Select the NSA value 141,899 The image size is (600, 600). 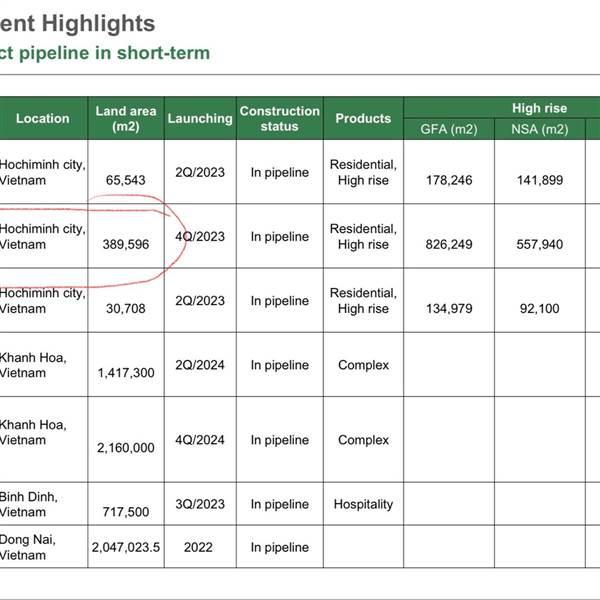(x=540, y=180)
